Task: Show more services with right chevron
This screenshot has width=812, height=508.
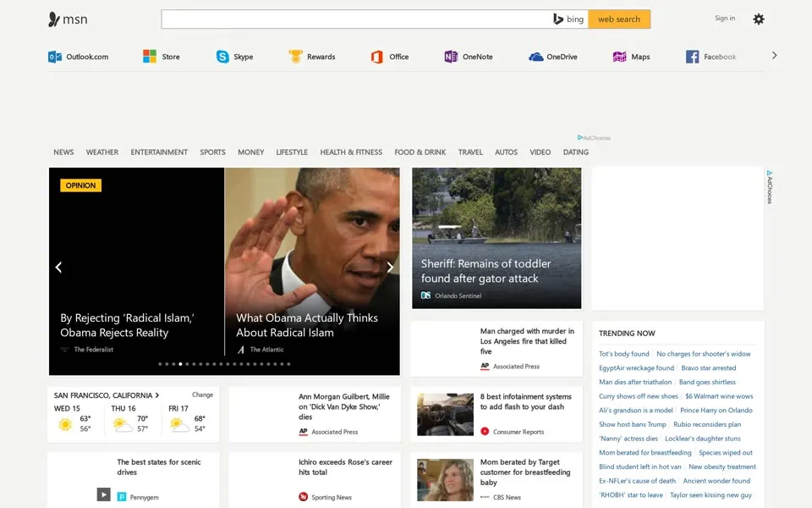Action: pos(774,56)
